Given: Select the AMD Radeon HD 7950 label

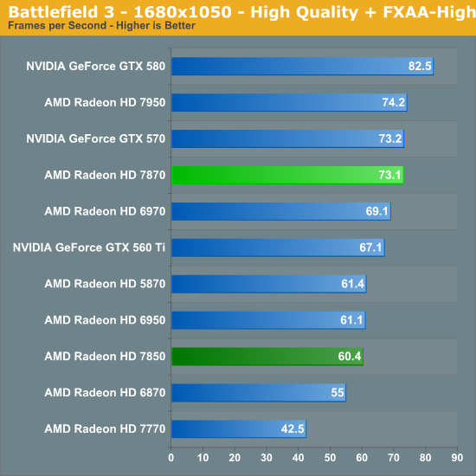Looking at the screenshot, I should (x=105, y=102).
